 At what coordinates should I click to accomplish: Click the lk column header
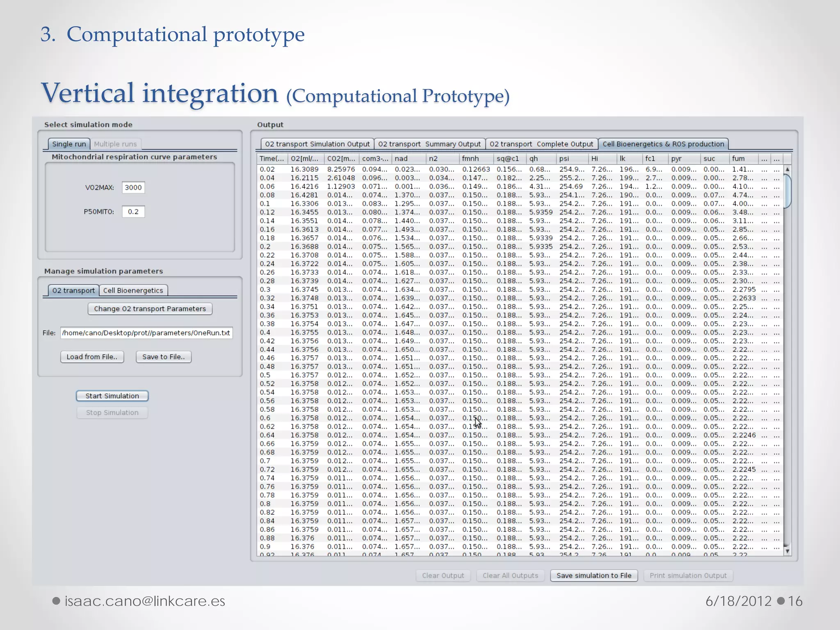point(629,159)
